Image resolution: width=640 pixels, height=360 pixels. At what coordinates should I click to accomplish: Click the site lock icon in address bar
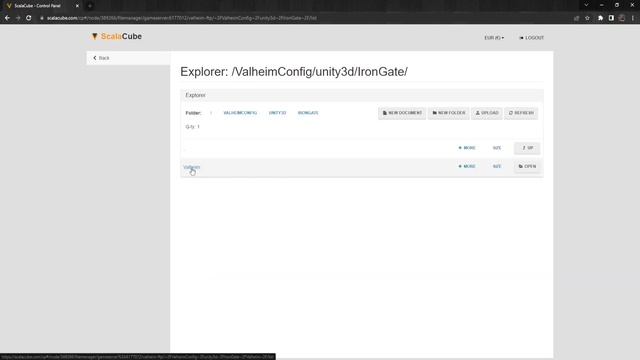point(42,18)
